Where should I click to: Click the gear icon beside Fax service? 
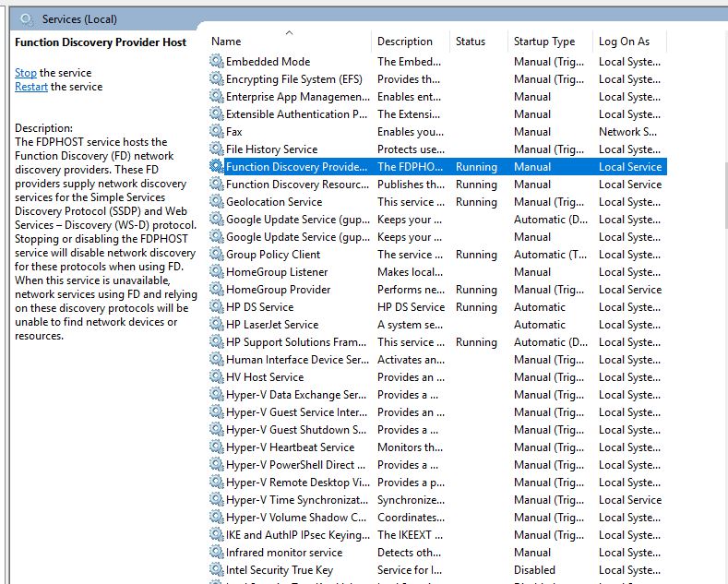pos(217,132)
